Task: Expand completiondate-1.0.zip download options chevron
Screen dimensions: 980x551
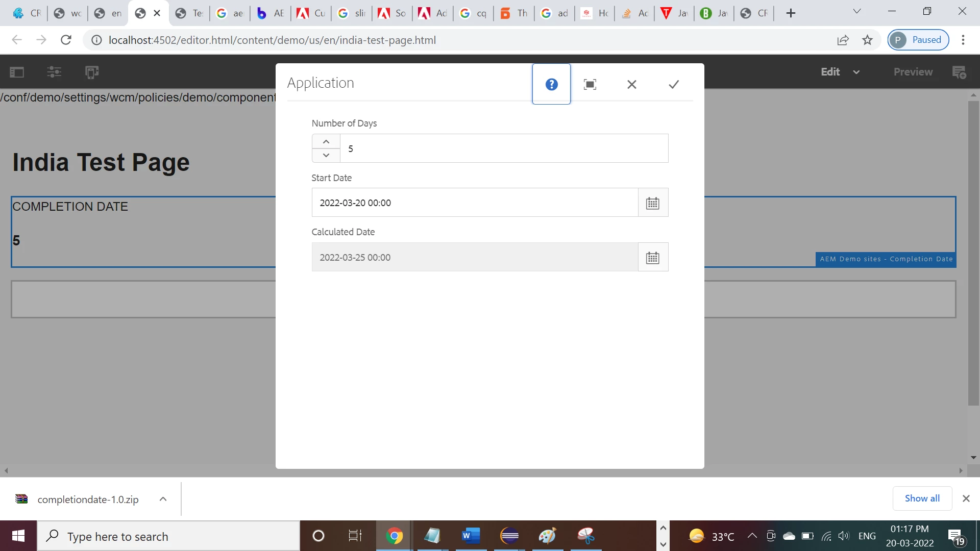Action: click(x=163, y=499)
